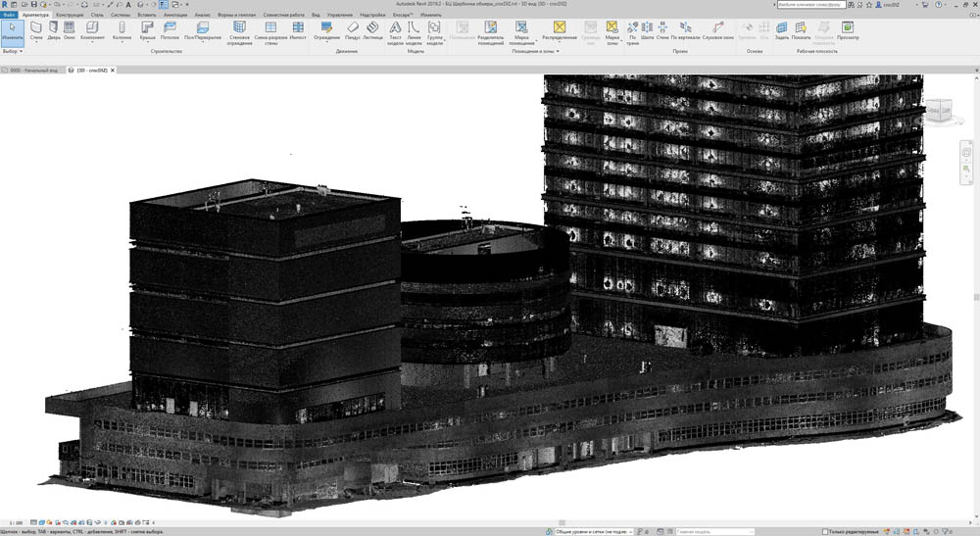Choose the Стена (Wall) tool
The image size is (980, 536).
tap(36, 30)
